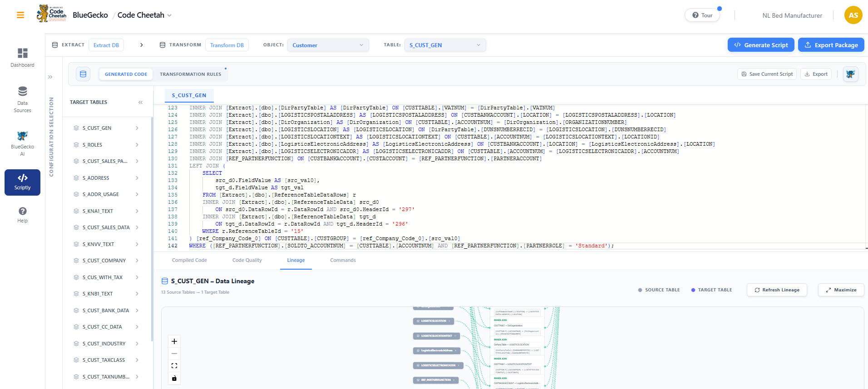
Task: Select S_CUST_SALES_DATA in target tables
Action: (106, 227)
